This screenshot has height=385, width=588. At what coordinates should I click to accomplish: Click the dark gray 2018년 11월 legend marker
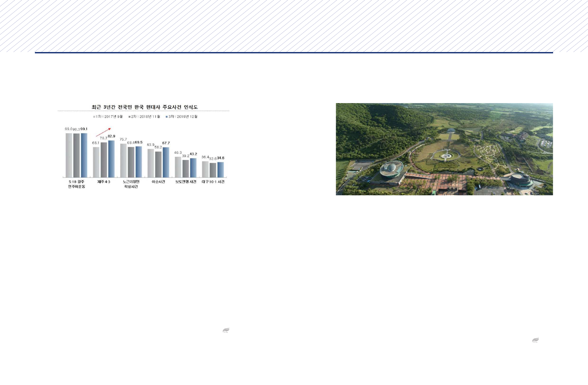130,117
